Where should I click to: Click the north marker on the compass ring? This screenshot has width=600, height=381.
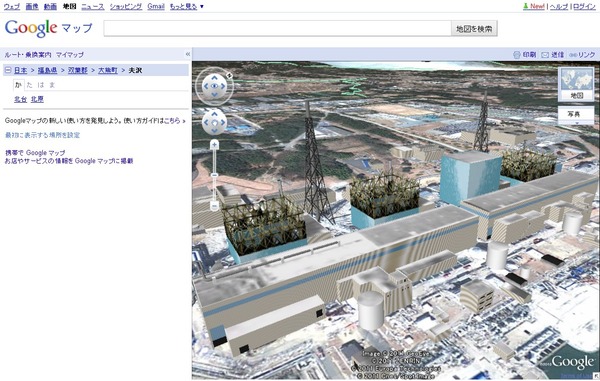(x=230, y=76)
